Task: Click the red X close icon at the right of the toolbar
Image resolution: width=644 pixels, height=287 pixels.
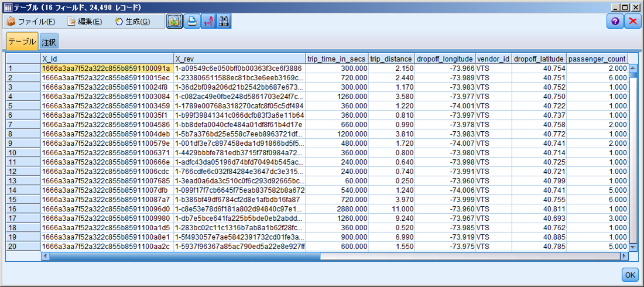Action: [632, 22]
